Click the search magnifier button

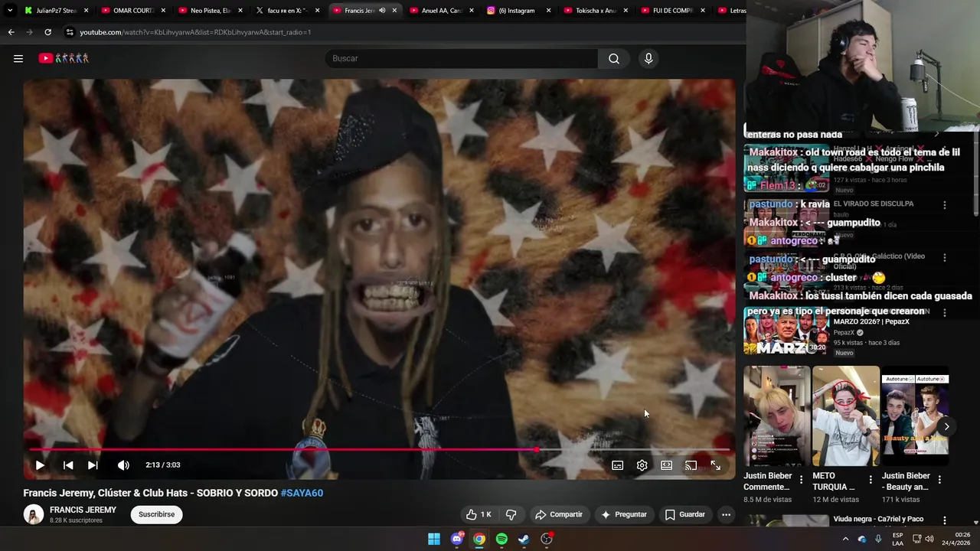614,58
